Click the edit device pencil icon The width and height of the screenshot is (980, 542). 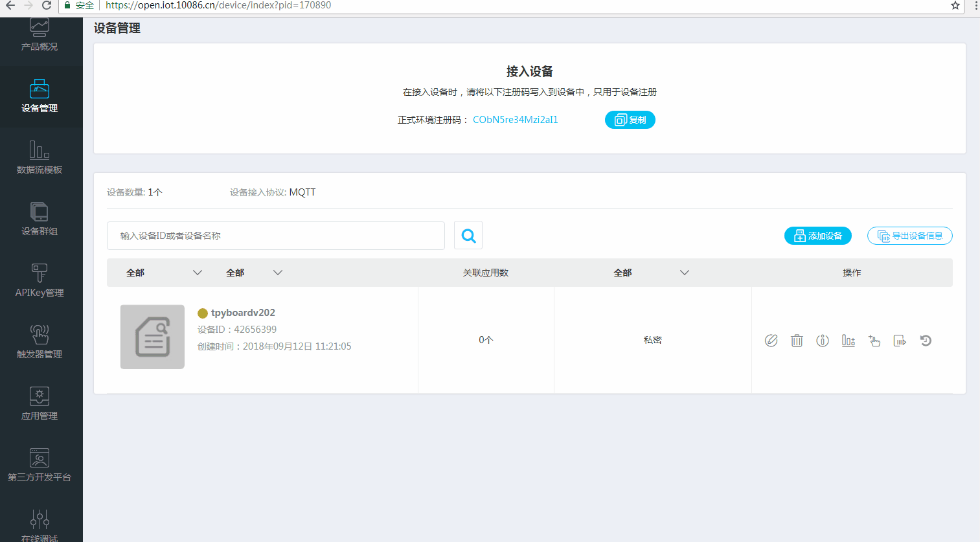point(771,341)
